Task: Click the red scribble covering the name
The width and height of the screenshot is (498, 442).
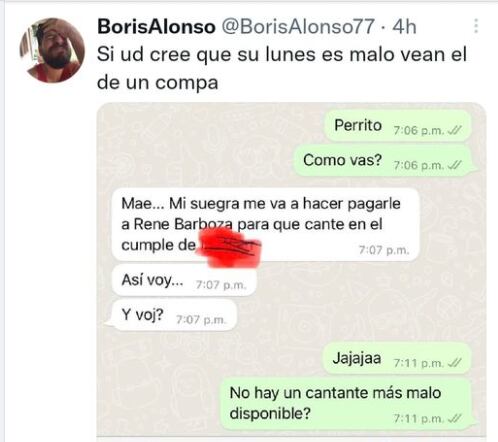Action: click(x=230, y=248)
